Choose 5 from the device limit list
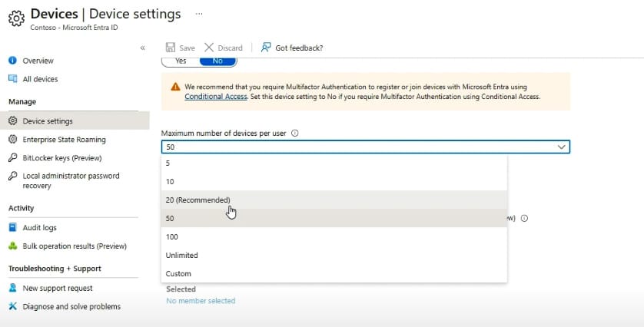 point(334,163)
